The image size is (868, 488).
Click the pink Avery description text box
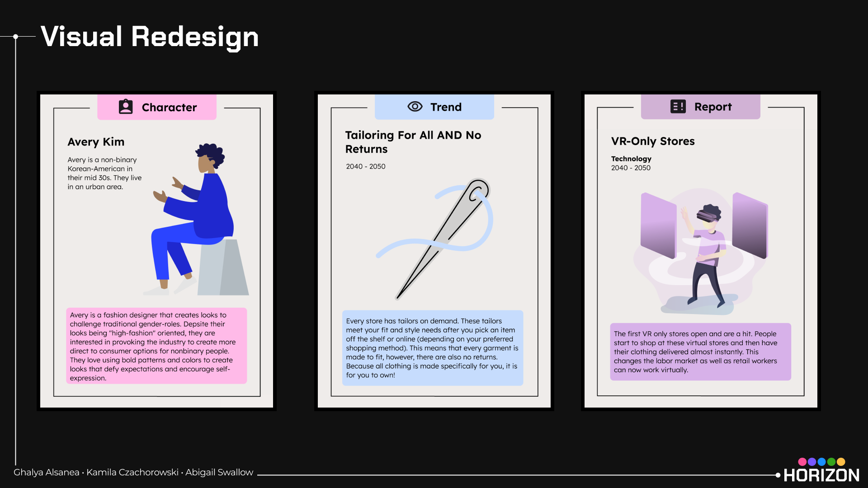click(x=156, y=346)
